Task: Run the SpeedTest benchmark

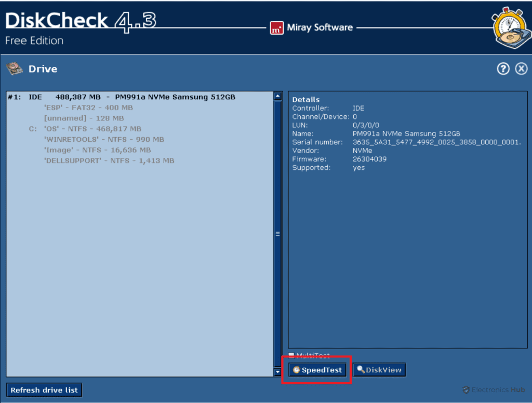Action: [x=316, y=370]
